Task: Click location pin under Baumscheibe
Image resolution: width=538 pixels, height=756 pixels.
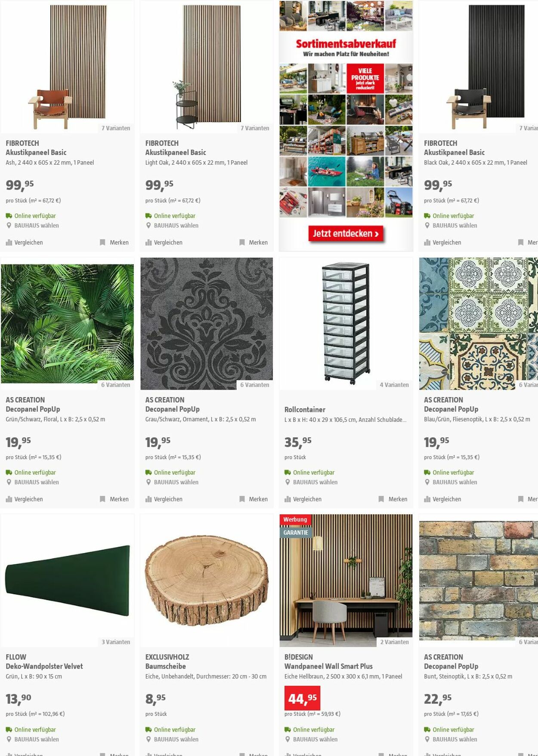Action: 148,739
